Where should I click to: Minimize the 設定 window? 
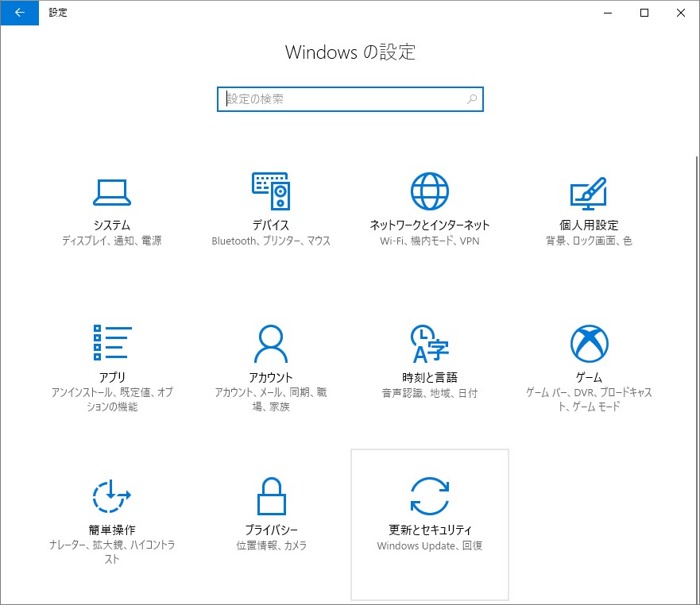(608, 13)
